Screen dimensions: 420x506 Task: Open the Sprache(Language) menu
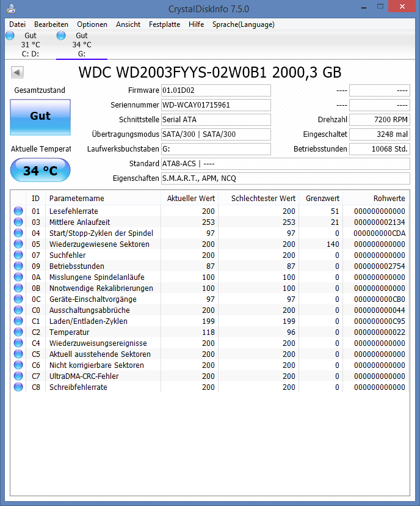pos(244,24)
